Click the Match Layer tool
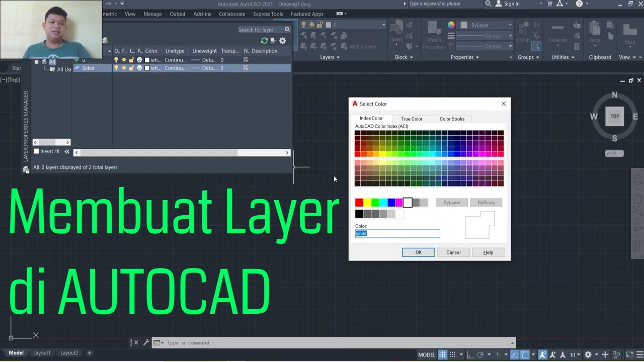Image resolution: width=644 pixels, height=362 pixels. pyautogui.click(x=358, y=47)
